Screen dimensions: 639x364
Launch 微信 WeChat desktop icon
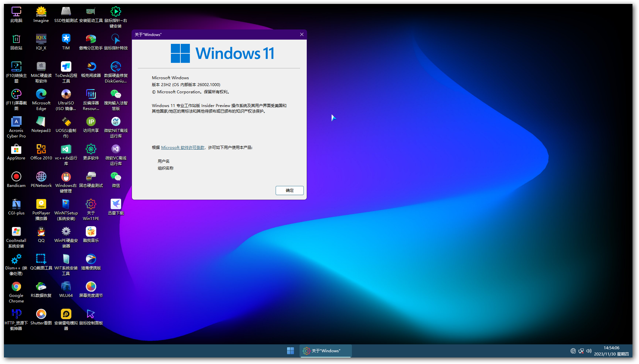click(116, 179)
